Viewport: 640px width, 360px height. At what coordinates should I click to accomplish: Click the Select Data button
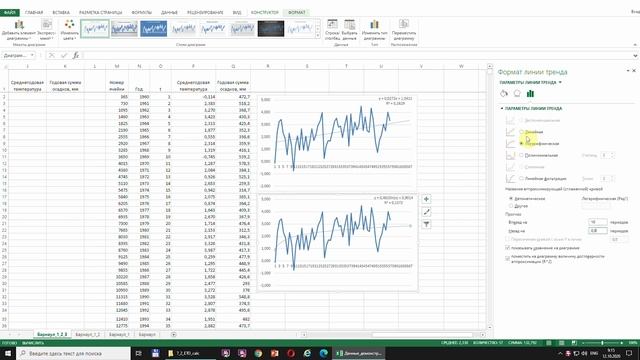pyautogui.click(x=349, y=30)
